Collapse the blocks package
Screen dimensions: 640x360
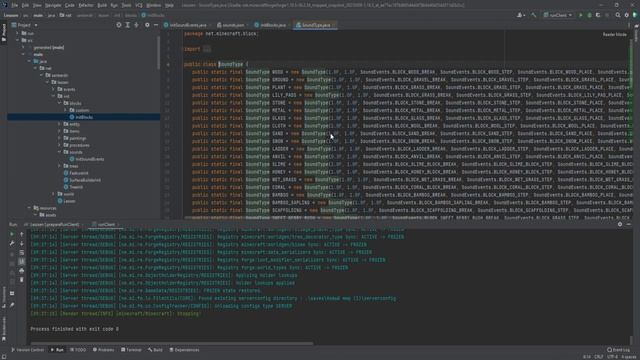tap(60, 103)
